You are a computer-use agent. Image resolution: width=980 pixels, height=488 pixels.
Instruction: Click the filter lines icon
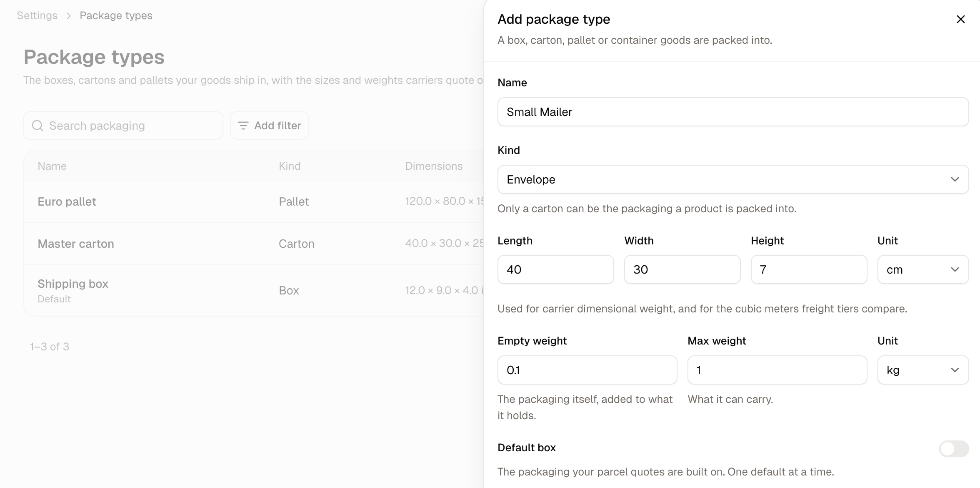(243, 126)
